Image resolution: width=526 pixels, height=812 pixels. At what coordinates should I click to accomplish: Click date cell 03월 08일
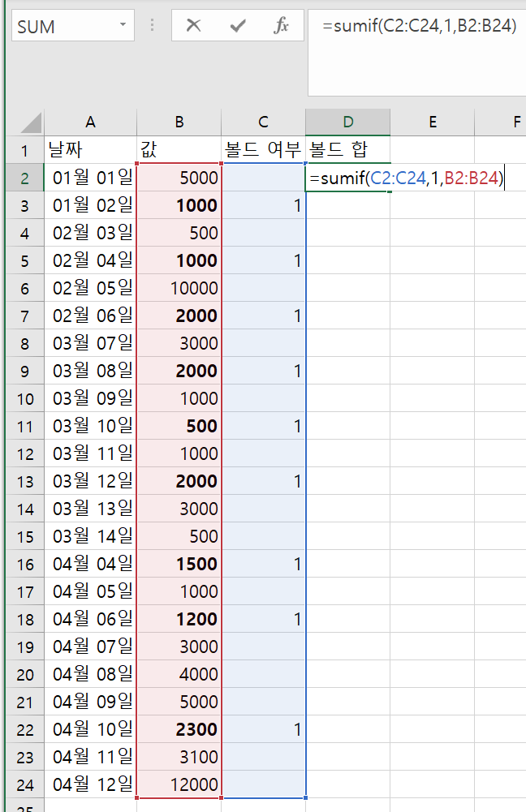pyautogui.click(x=90, y=372)
